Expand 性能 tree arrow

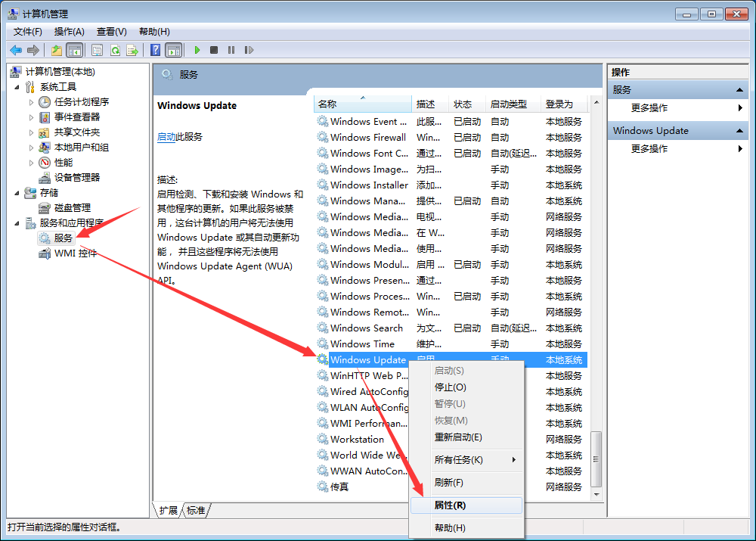[x=31, y=163]
